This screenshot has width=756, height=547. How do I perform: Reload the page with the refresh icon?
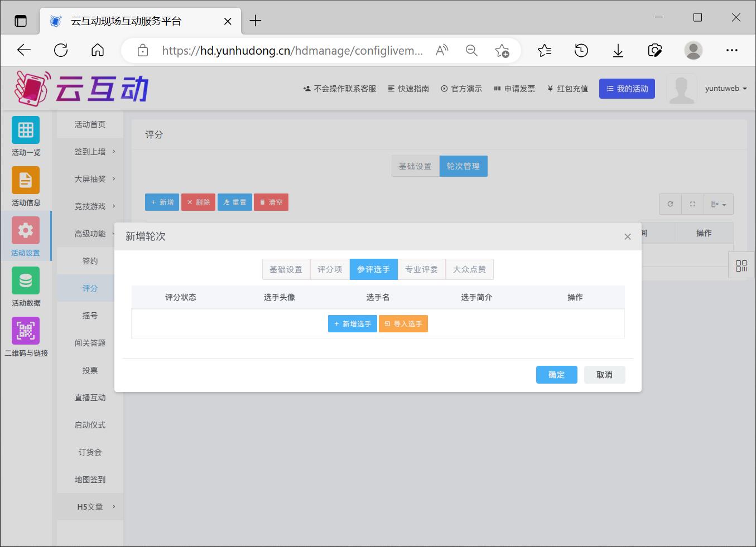61,50
